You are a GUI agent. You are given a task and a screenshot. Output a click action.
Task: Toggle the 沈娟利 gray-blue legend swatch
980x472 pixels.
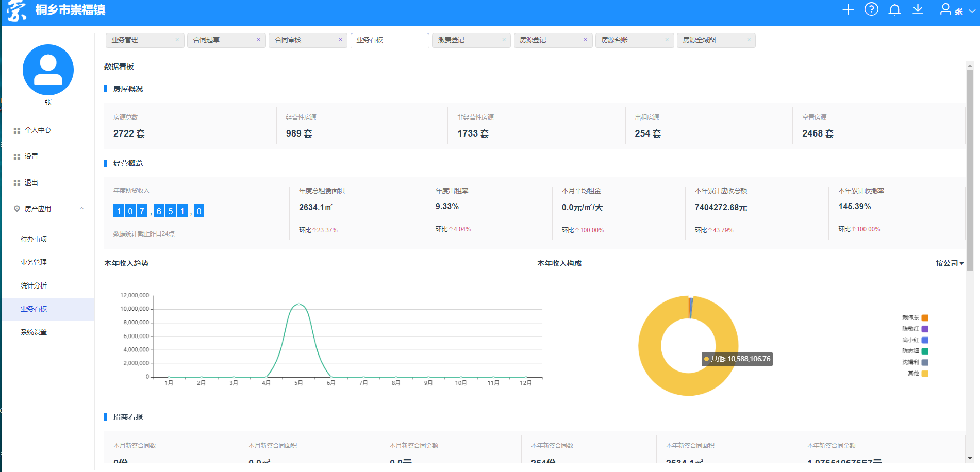tap(925, 362)
